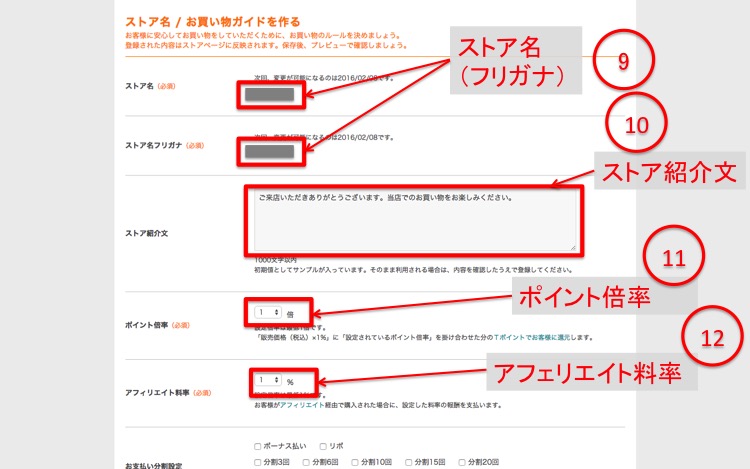Click the heading ストア名 / お買い物ガイドを作る
750x469 pixels.
[213, 22]
